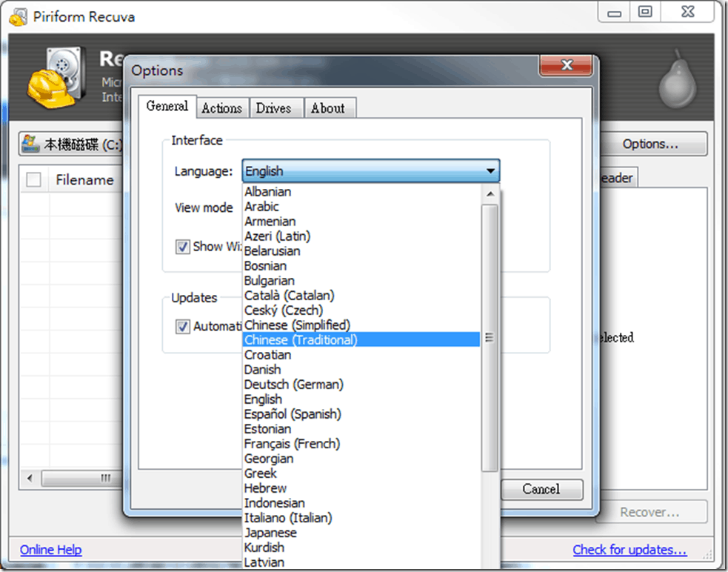Select Français (French) from the list
Screen dimensions: 728x572
[x=361, y=444]
